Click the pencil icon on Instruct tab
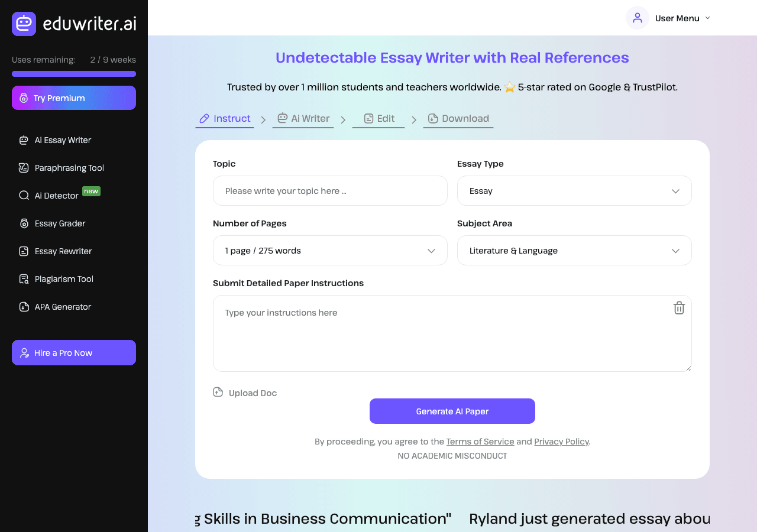Image resolution: width=757 pixels, height=532 pixels. point(205,118)
